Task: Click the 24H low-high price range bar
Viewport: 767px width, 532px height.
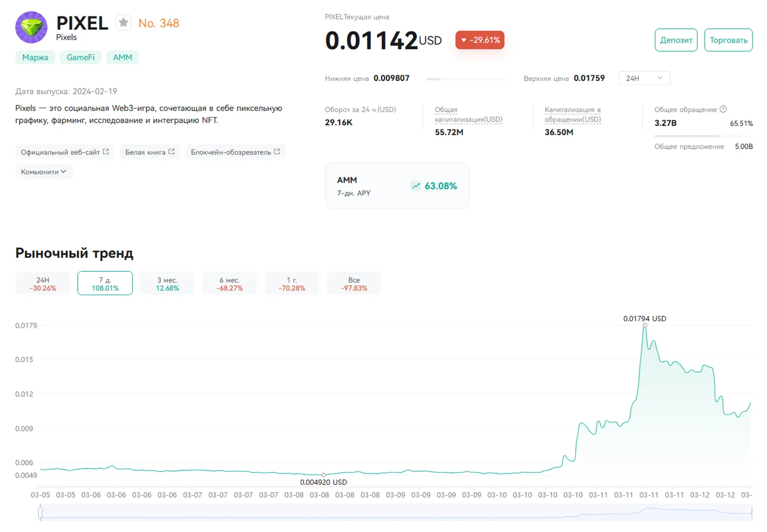Action: pos(466,79)
